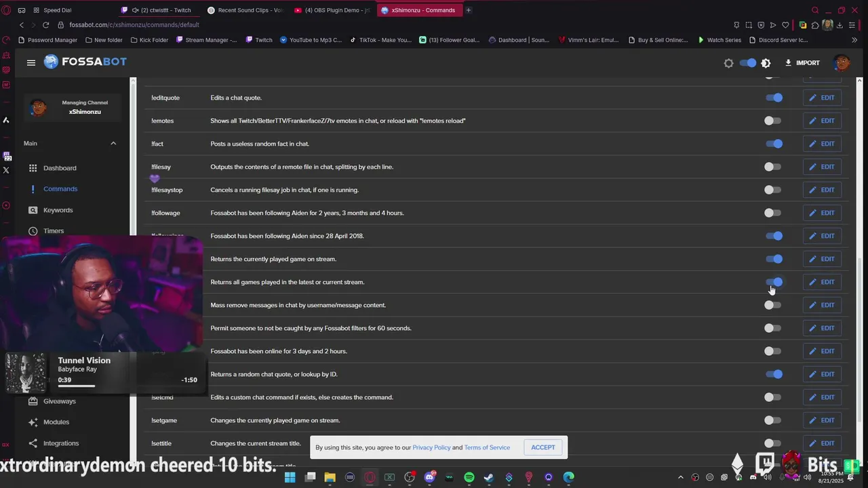Open the Windows Start menu

[290, 477]
